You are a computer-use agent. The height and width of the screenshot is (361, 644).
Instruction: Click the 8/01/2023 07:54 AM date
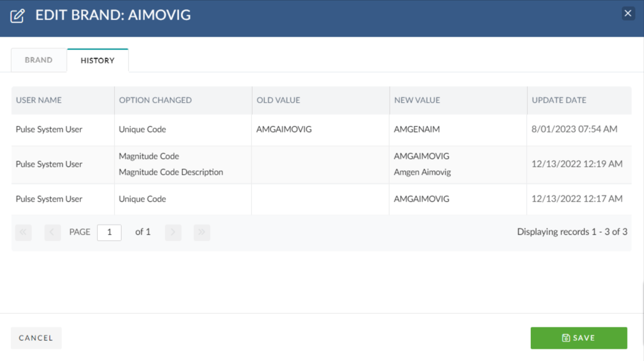click(574, 129)
